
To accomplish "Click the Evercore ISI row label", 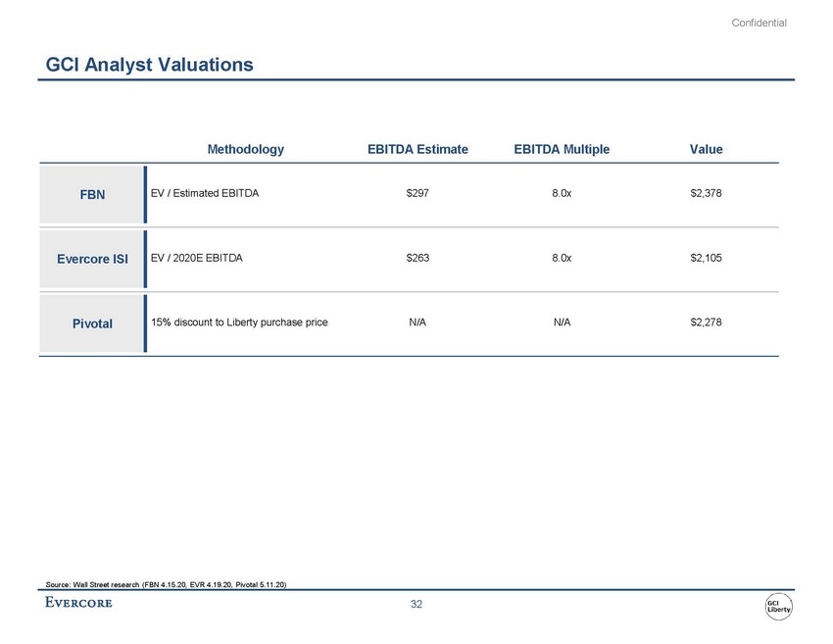I will pos(92,259).
